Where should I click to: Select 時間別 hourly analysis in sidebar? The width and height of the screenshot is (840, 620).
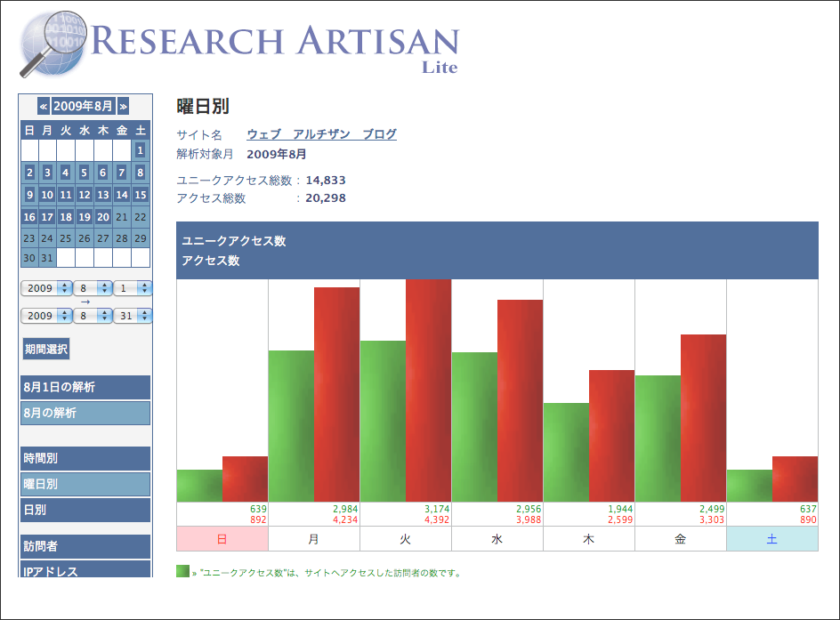click(85, 458)
